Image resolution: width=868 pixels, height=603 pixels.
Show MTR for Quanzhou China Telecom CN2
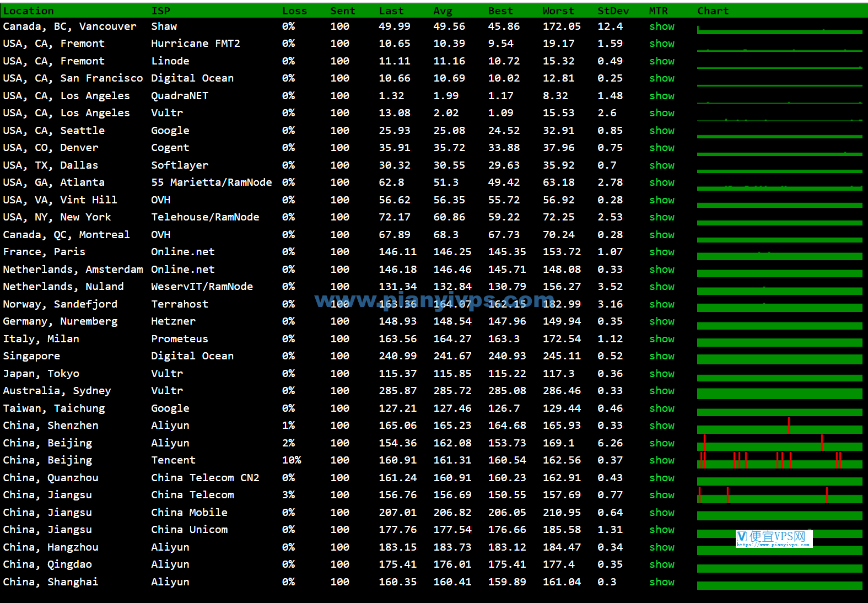[x=661, y=478]
